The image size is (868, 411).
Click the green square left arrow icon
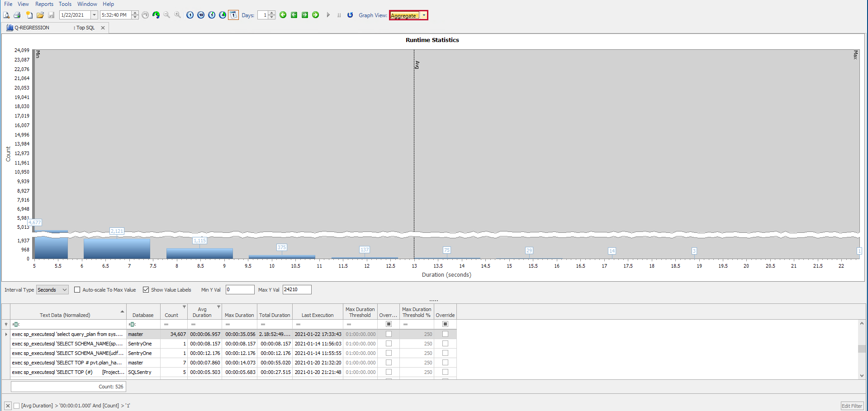294,15
